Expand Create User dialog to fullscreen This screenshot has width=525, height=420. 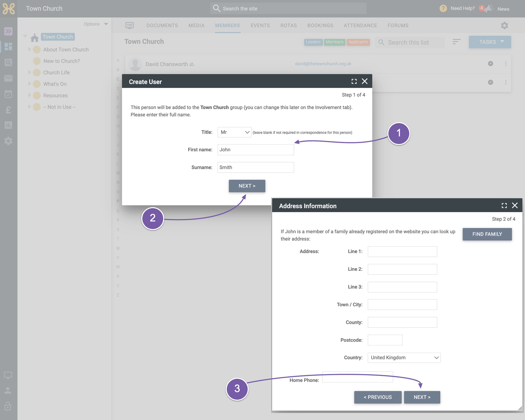[354, 81]
